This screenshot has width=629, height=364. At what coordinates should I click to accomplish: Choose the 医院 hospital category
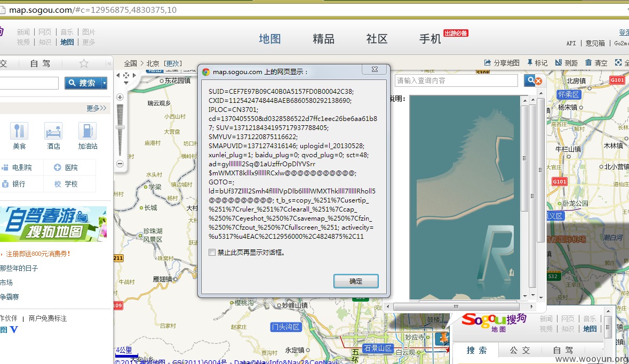tap(66, 167)
